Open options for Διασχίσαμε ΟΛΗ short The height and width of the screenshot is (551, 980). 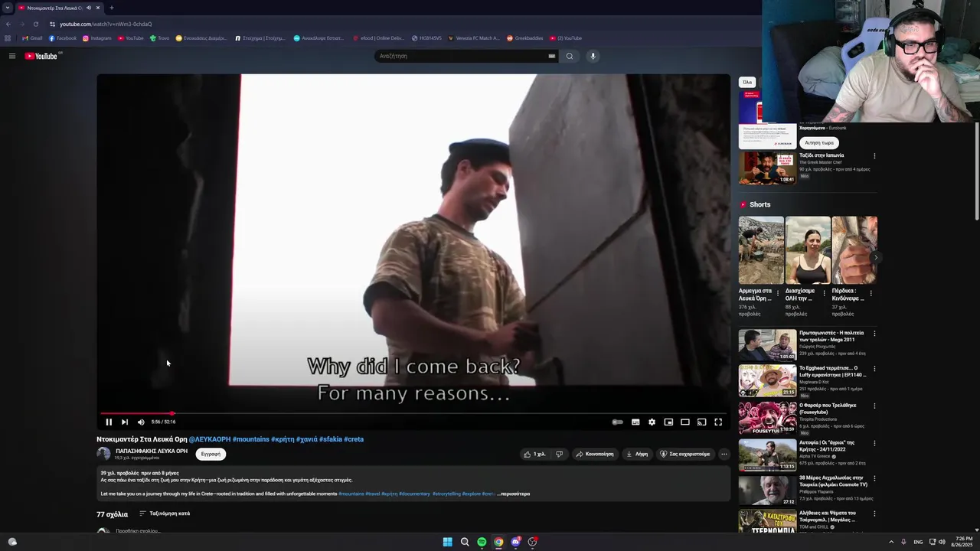[825, 293]
